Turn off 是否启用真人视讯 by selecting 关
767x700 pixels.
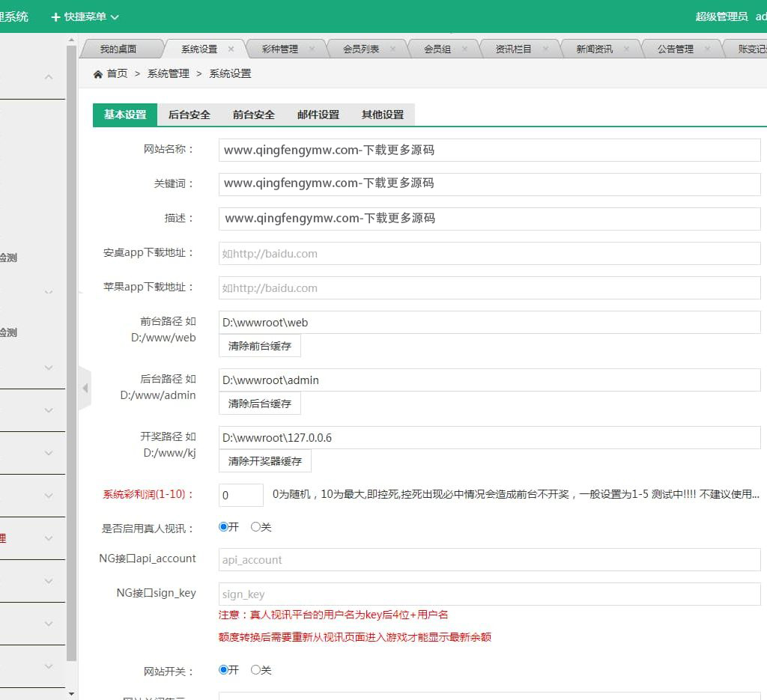[x=255, y=527]
